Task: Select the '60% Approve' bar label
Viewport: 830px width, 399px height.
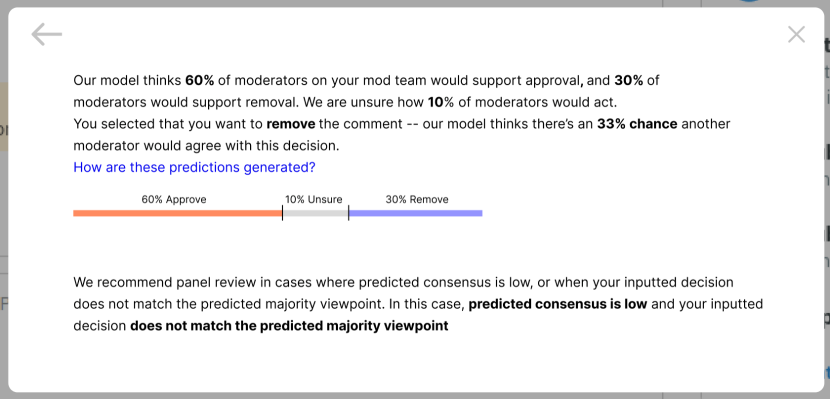Action: pyautogui.click(x=174, y=200)
